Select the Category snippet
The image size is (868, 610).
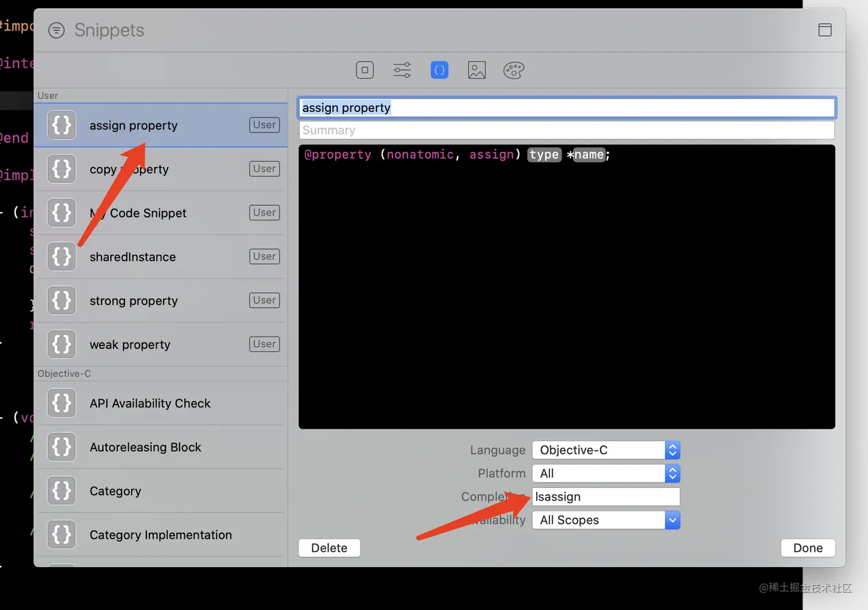point(161,491)
